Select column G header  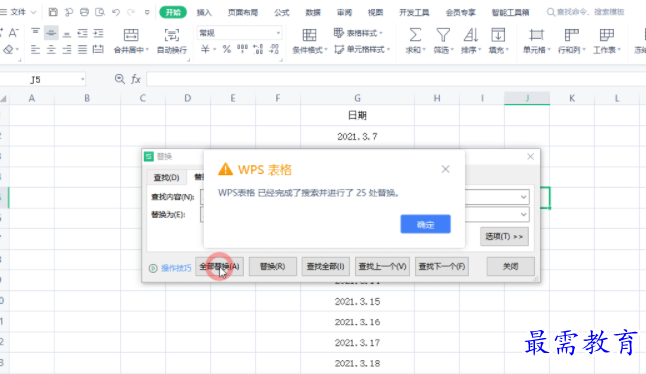(x=357, y=98)
